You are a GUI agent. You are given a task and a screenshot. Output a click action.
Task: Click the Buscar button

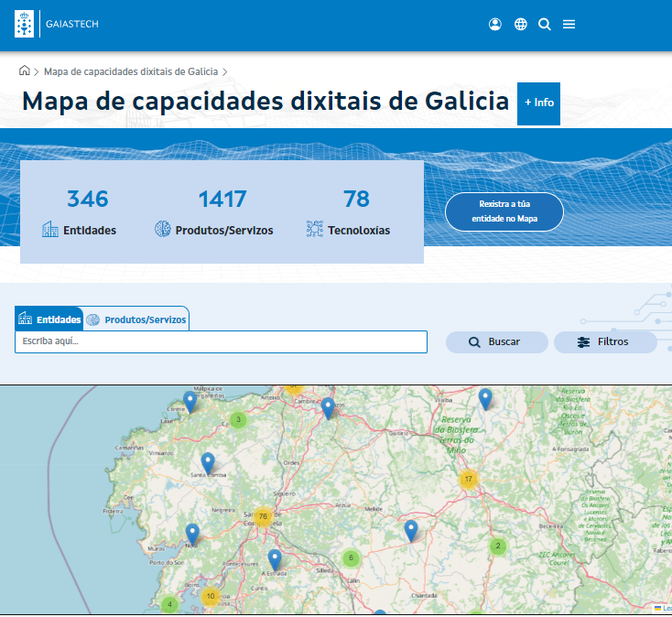click(x=497, y=342)
